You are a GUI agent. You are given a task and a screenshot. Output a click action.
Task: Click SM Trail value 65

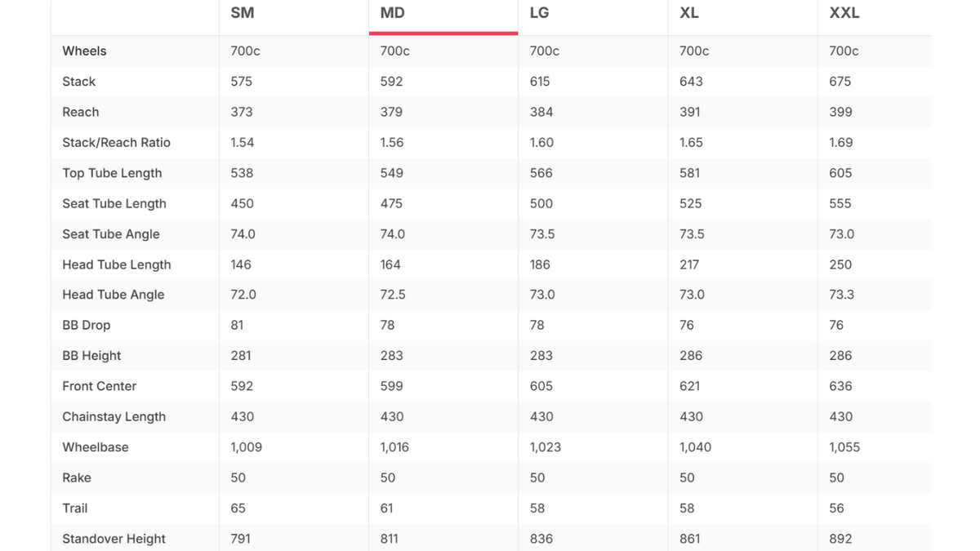pyautogui.click(x=238, y=508)
